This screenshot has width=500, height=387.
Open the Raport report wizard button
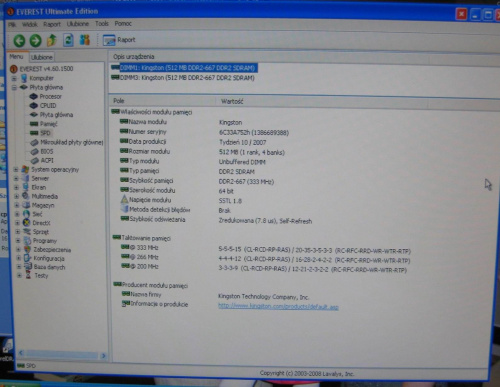tap(119, 40)
